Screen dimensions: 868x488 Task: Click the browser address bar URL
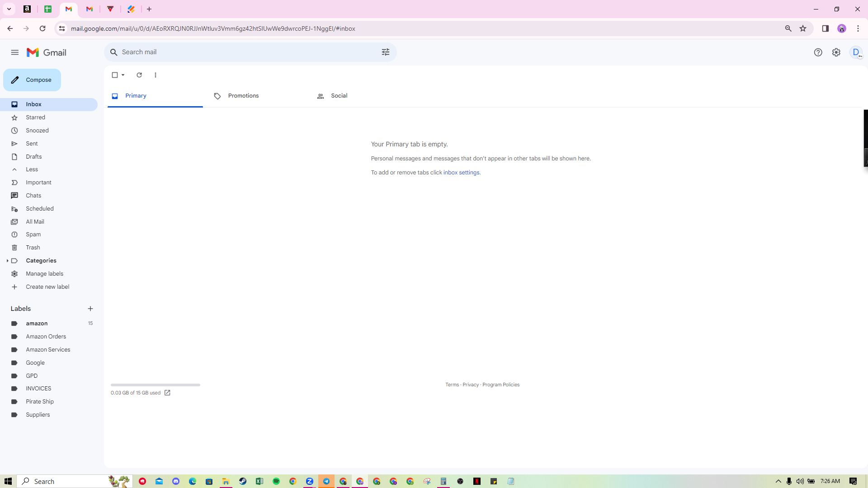click(213, 28)
